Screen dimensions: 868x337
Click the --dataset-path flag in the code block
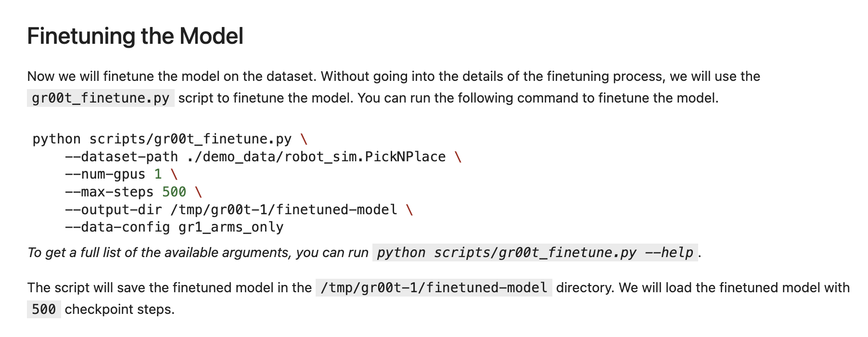tap(121, 157)
